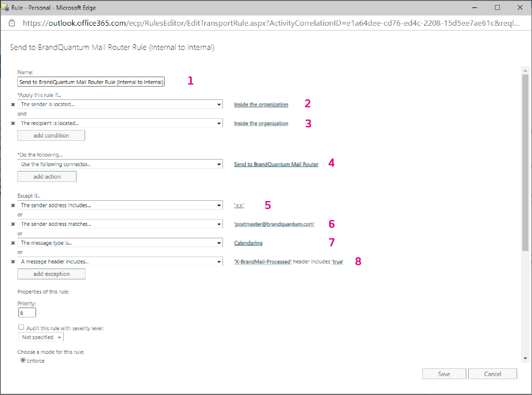The width and height of the screenshot is (532, 395).
Task: Remove 'The sender is located' condition
Action: [x=13, y=104]
